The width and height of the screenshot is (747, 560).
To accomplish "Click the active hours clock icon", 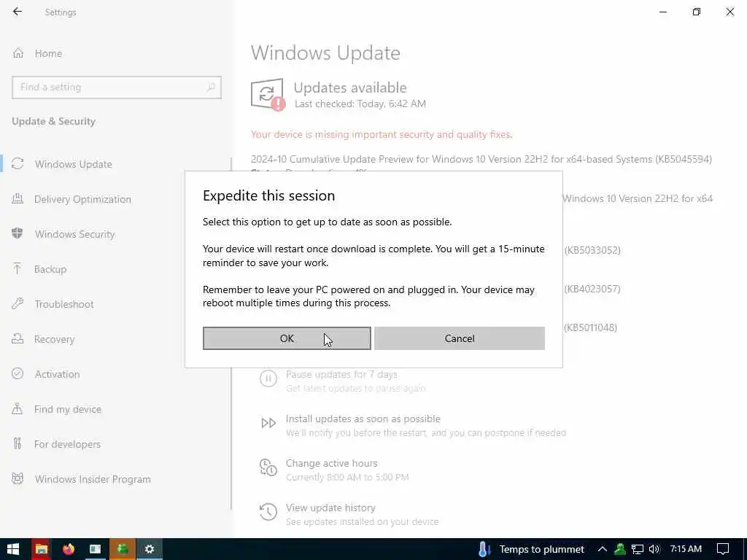I will point(268,467).
